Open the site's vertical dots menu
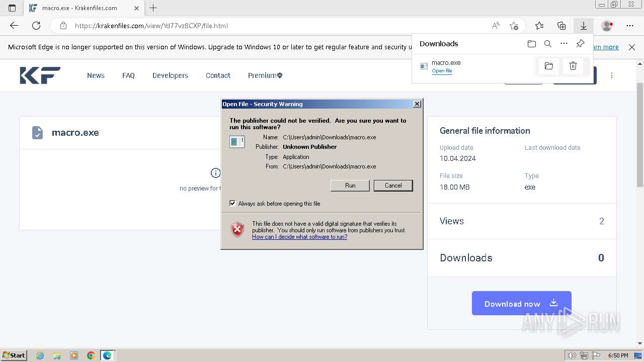 [612, 75]
